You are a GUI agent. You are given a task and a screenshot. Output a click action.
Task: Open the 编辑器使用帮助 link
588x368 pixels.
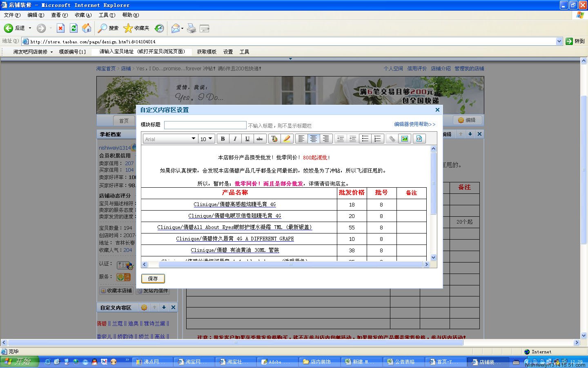click(x=414, y=124)
